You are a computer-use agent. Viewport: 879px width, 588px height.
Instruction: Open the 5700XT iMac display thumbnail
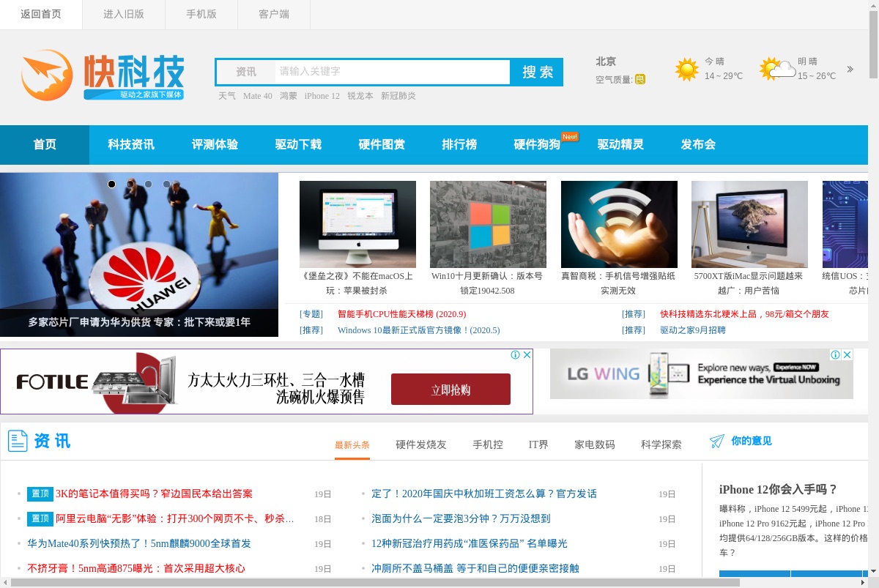(749, 224)
